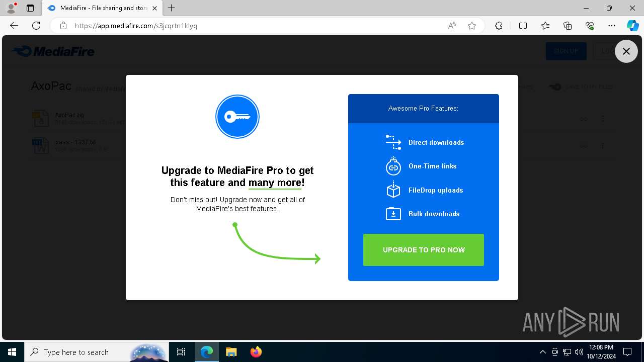The image size is (644, 362).
Task: Open the notification center icon
Action: (x=627, y=352)
